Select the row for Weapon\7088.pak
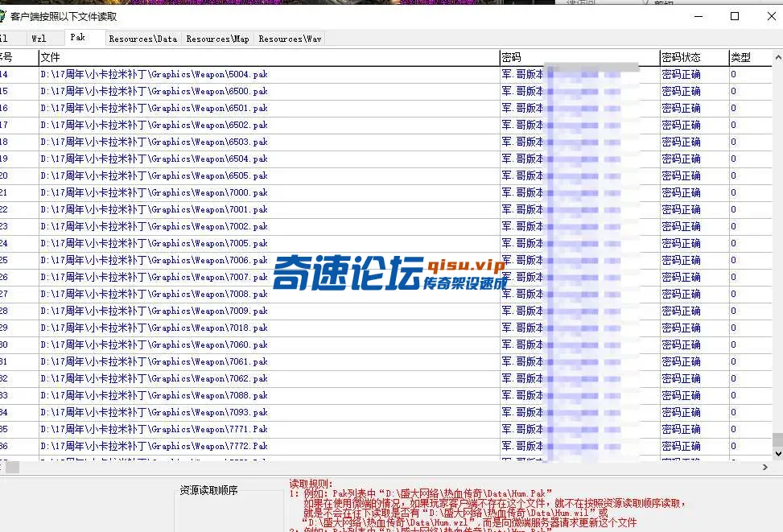This screenshot has width=783, height=532. tap(386, 396)
